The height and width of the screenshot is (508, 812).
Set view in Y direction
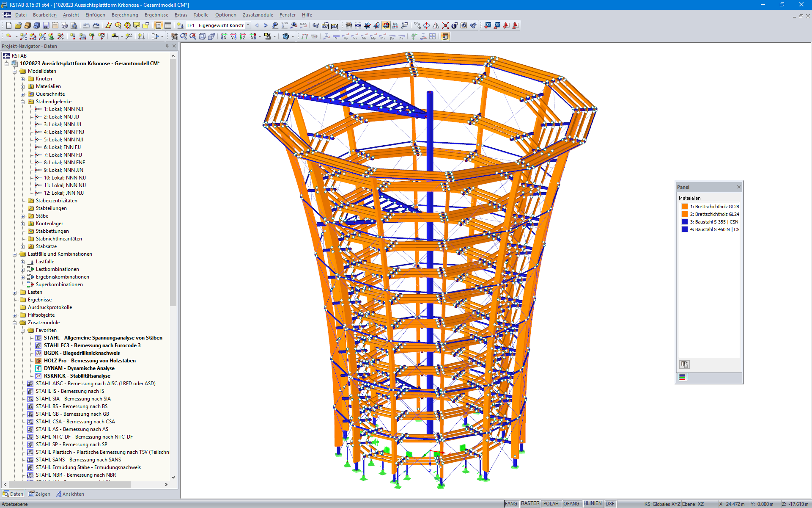click(233, 36)
